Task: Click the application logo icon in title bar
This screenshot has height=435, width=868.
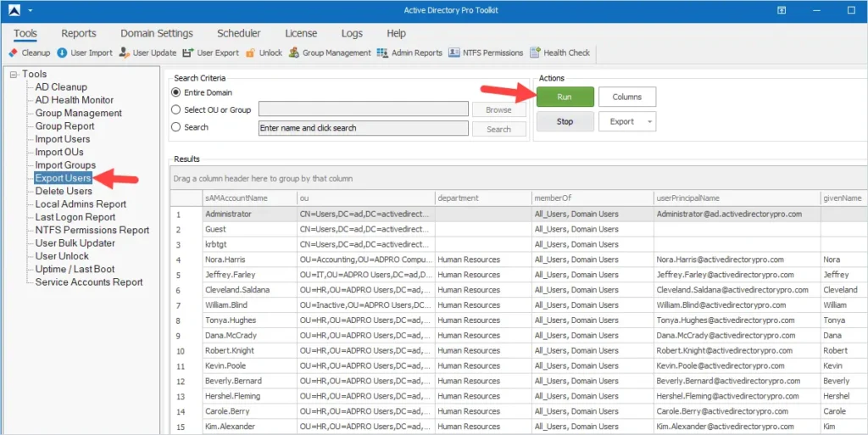Action: [14, 10]
